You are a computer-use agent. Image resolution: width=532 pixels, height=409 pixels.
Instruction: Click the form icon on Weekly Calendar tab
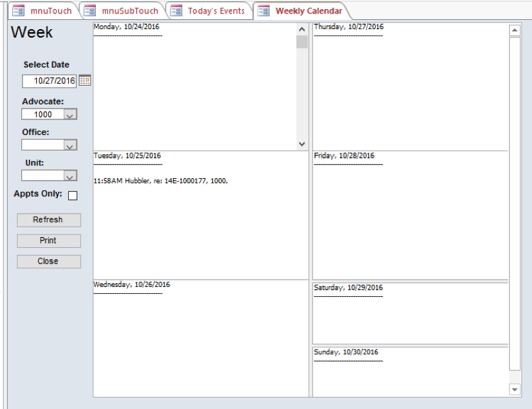pyautogui.click(x=264, y=11)
